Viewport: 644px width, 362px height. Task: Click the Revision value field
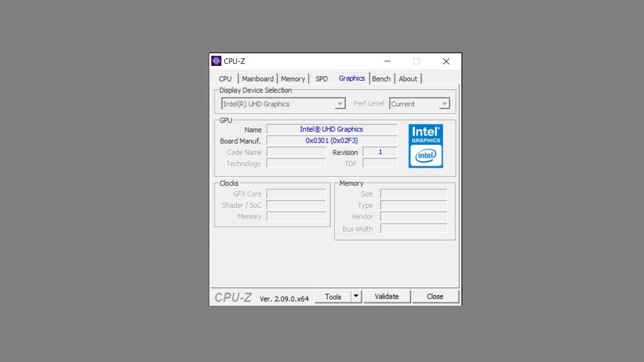pyautogui.click(x=380, y=152)
